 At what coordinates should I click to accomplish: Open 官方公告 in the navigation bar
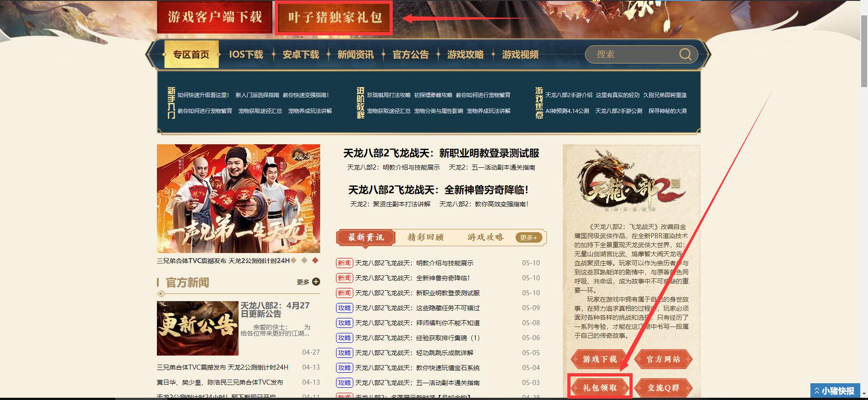tap(410, 54)
